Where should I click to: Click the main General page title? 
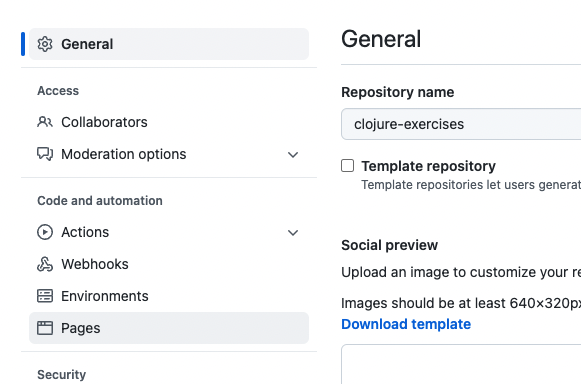(x=381, y=39)
